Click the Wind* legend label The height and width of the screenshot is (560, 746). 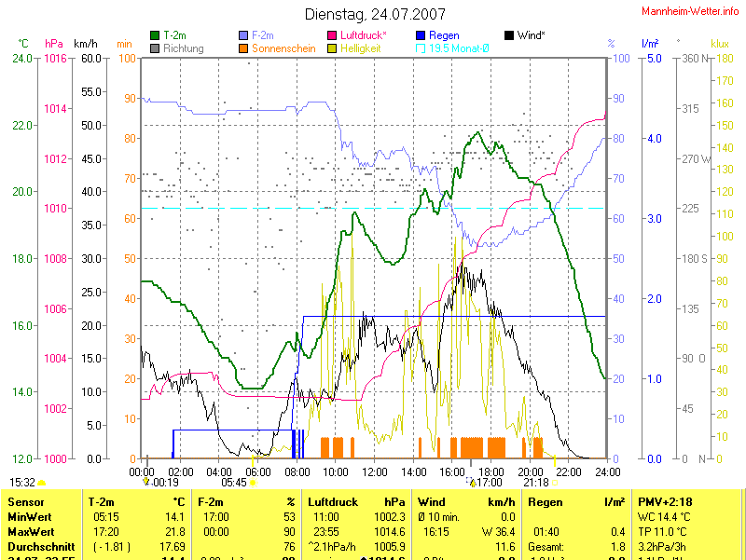click(x=531, y=35)
